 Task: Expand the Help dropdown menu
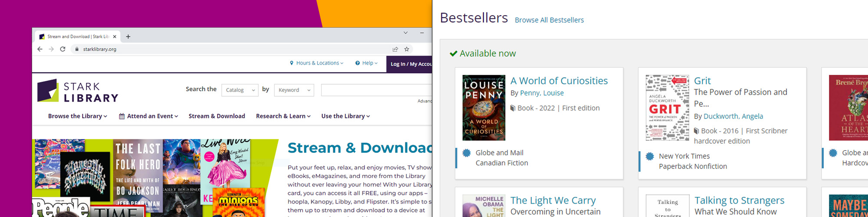tap(367, 63)
